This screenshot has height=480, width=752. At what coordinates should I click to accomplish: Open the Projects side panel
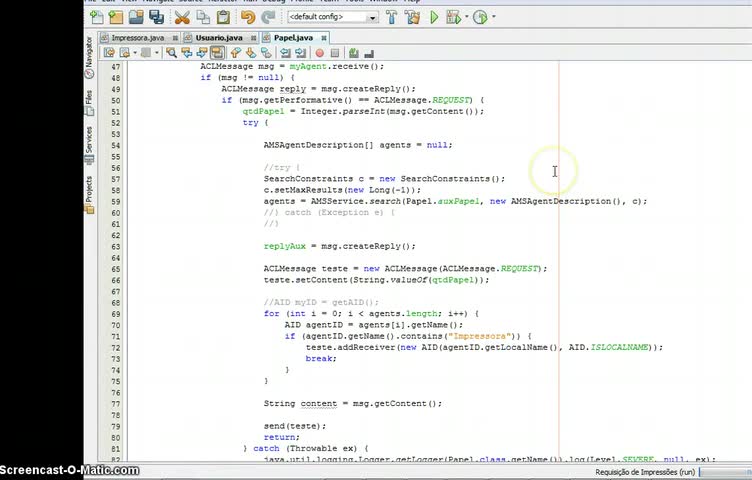coord(89,194)
